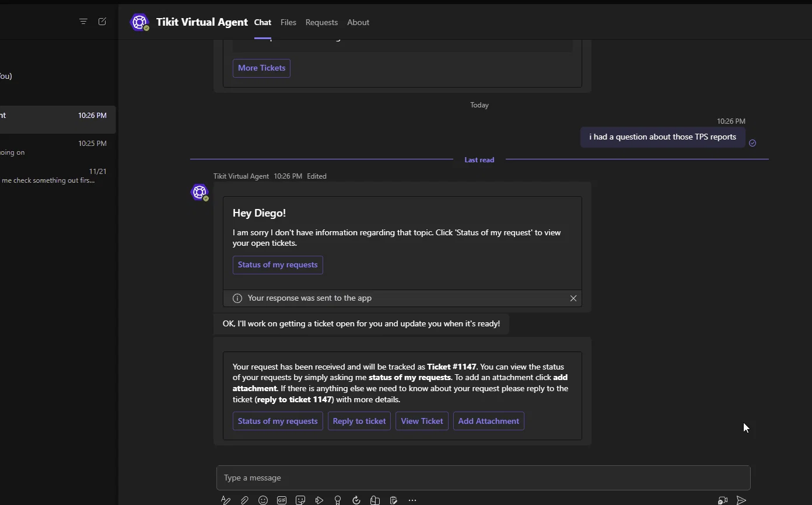Open more messaging extensions ellipsis
812x505 pixels.
coord(412,500)
